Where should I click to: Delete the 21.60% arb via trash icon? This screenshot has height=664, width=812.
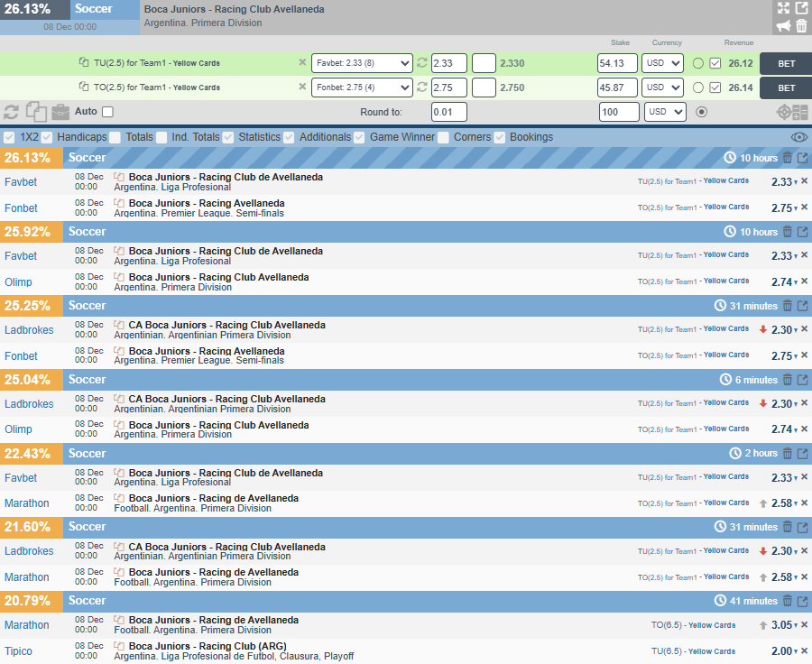coord(787,527)
